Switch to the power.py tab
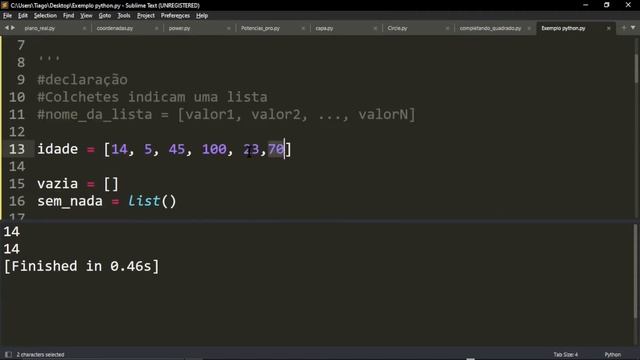 pos(180,28)
